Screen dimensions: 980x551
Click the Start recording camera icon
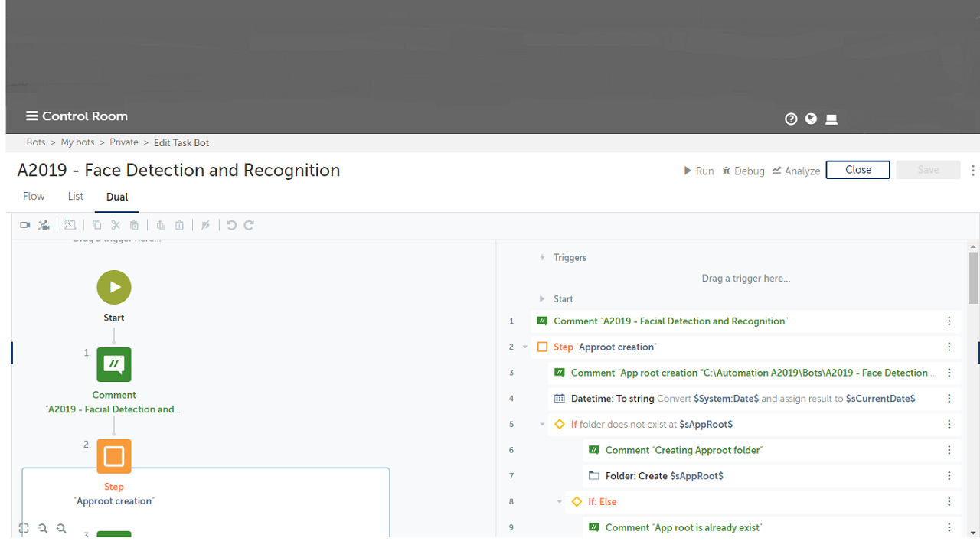coord(24,225)
